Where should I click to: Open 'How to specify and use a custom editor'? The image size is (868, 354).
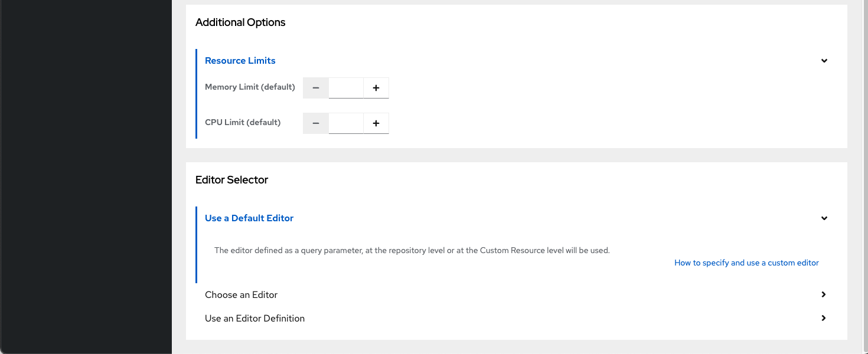click(x=746, y=263)
